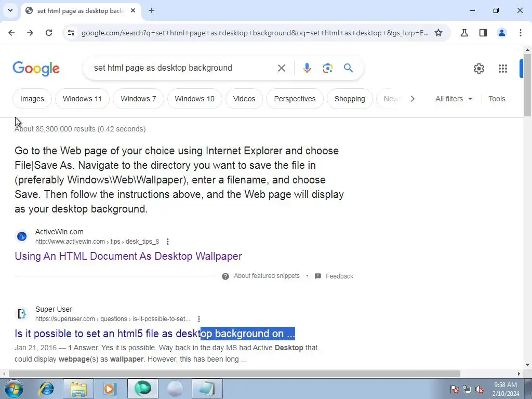Show more filter chips with right chevron
The height and width of the screenshot is (399, 532).
(412, 99)
